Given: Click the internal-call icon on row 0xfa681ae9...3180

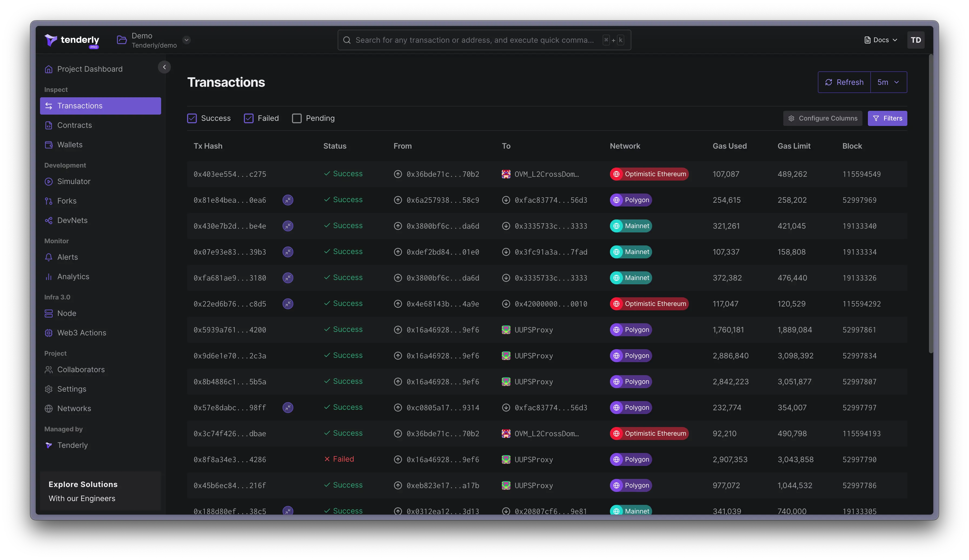Looking at the screenshot, I should point(288,278).
